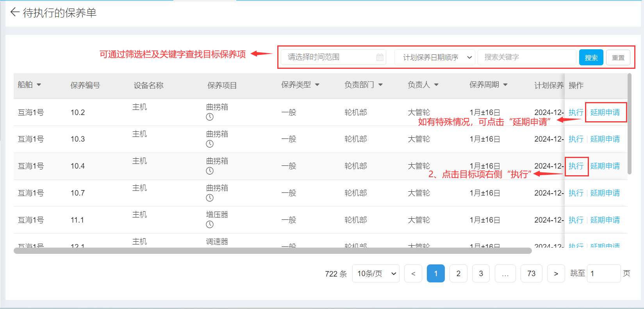Click 延期申请 for maintenance item 10.2
The image size is (644, 309).
coord(605,112)
